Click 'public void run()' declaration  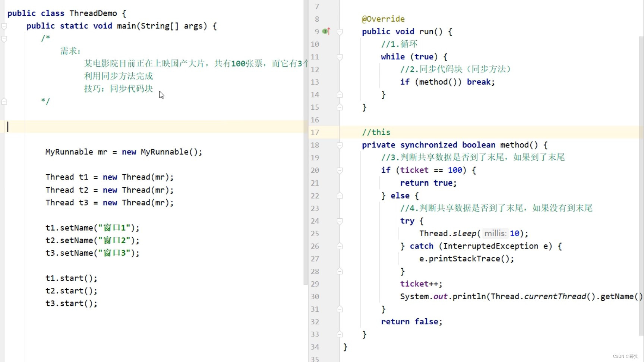[x=407, y=32]
